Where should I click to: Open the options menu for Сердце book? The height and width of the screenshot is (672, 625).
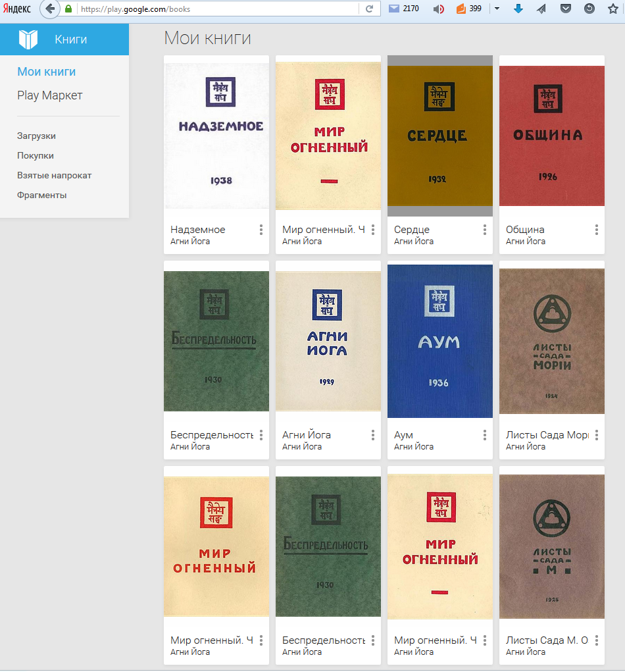485,230
